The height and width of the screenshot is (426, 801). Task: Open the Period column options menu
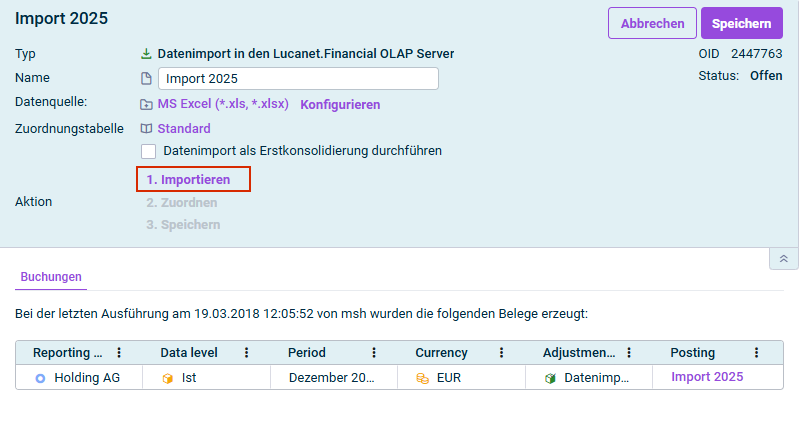tap(374, 353)
